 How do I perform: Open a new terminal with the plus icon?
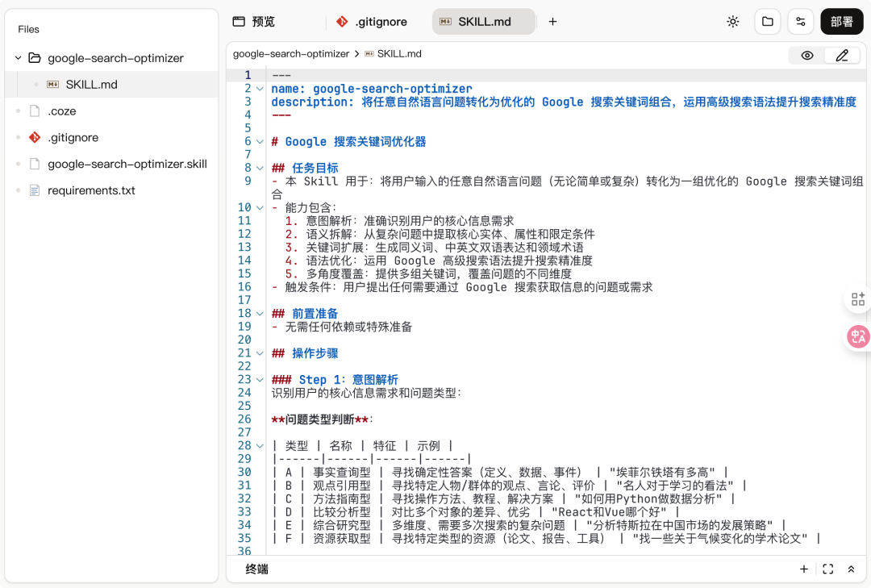803,569
